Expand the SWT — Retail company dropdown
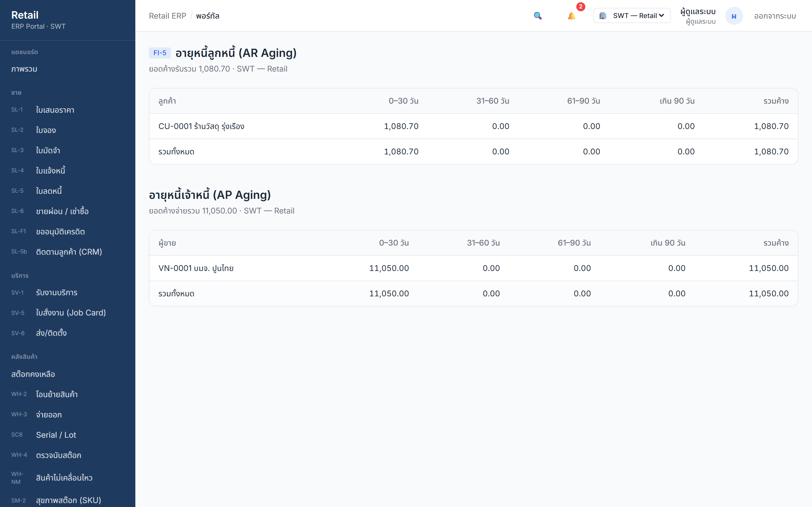812x507 pixels. point(632,16)
